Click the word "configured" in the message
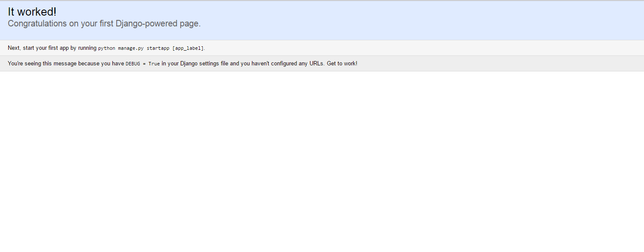644x252 pixels. [284, 64]
